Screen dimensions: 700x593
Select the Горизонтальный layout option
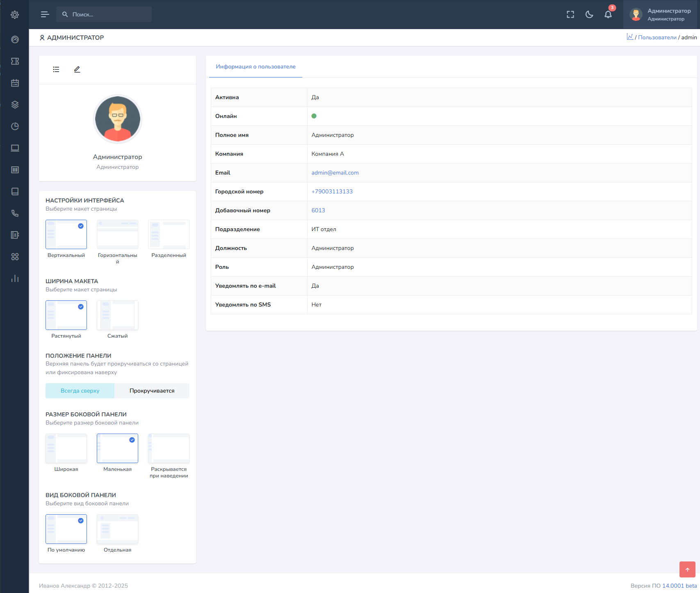[117, 234]
